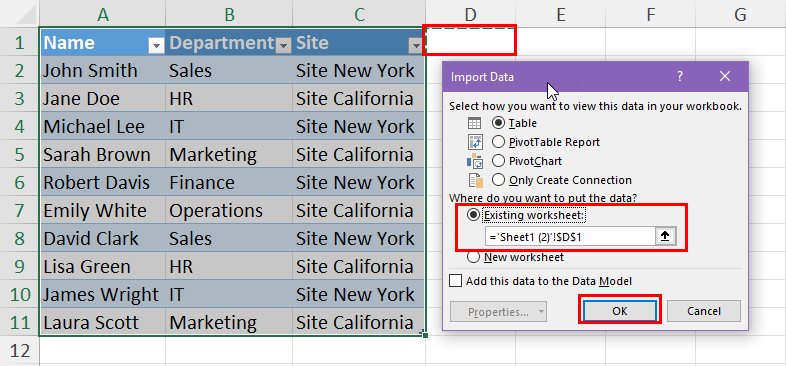Image resolution: width=786 pixels, height=366 pixels.
Task: Select column E header
Action: tap(560, 15)
